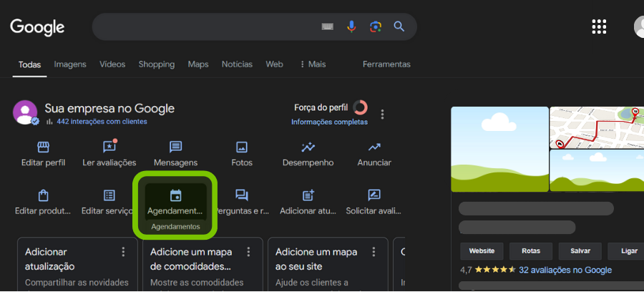Open the on-screen keyboard icon
This screenshot has height=292, width=644.
point(327,26)
